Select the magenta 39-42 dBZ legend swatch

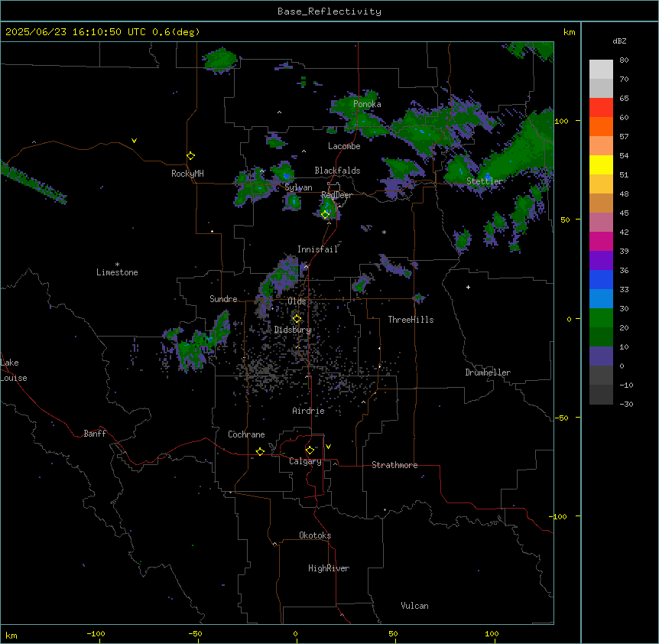pyautogui.click(x=601, y=241)
